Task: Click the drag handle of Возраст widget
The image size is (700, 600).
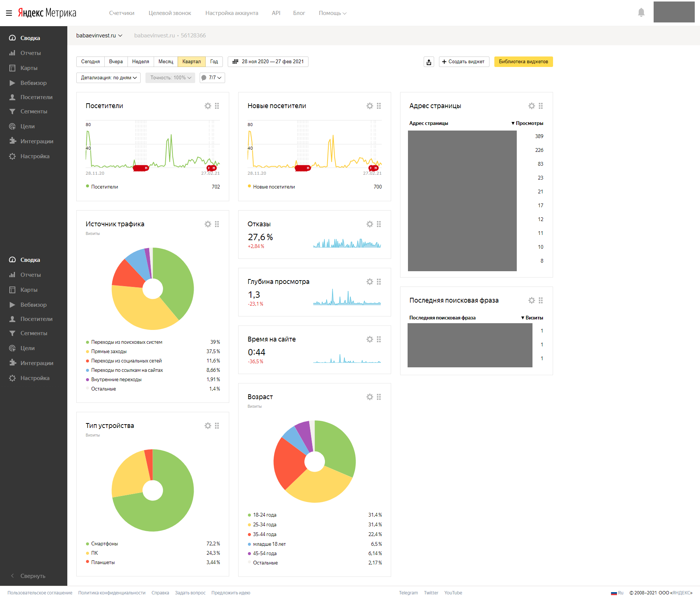Action: [x=379, y=397]
